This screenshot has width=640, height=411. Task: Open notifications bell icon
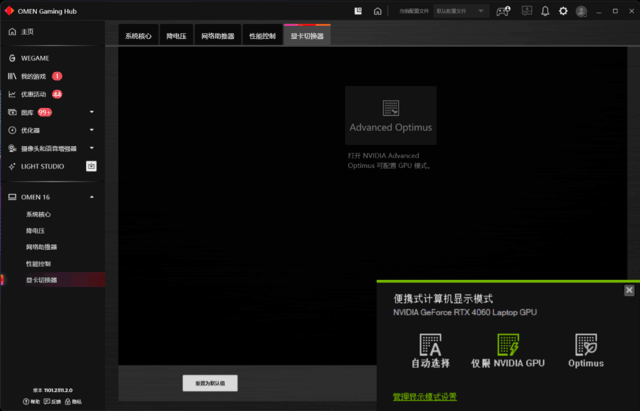(x=545, y=11)
